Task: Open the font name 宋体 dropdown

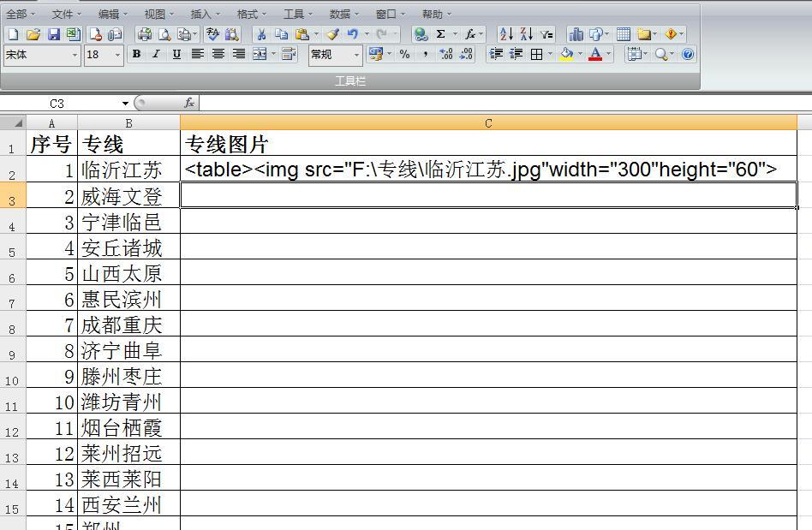Action: pyautogui.click(x=75, y=55)
